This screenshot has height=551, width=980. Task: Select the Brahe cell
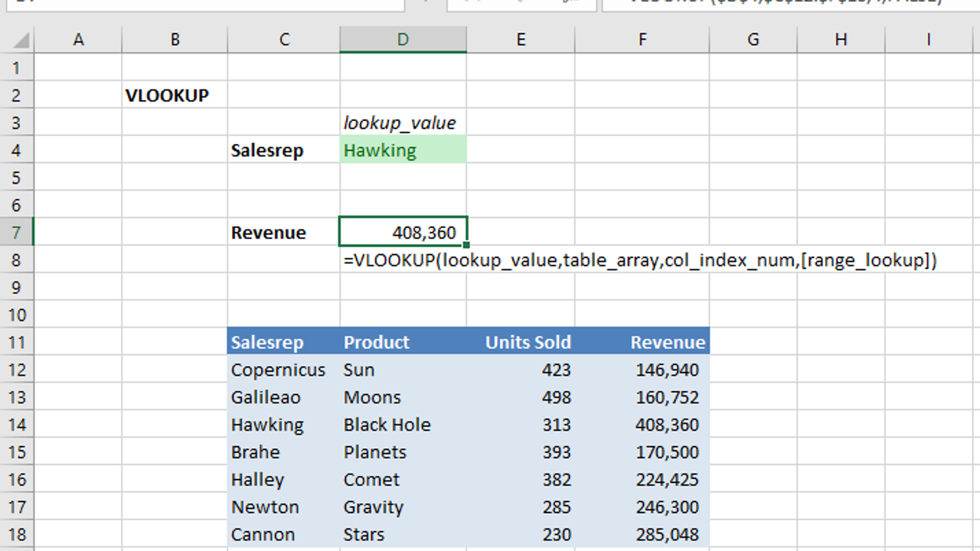point(284,452)
